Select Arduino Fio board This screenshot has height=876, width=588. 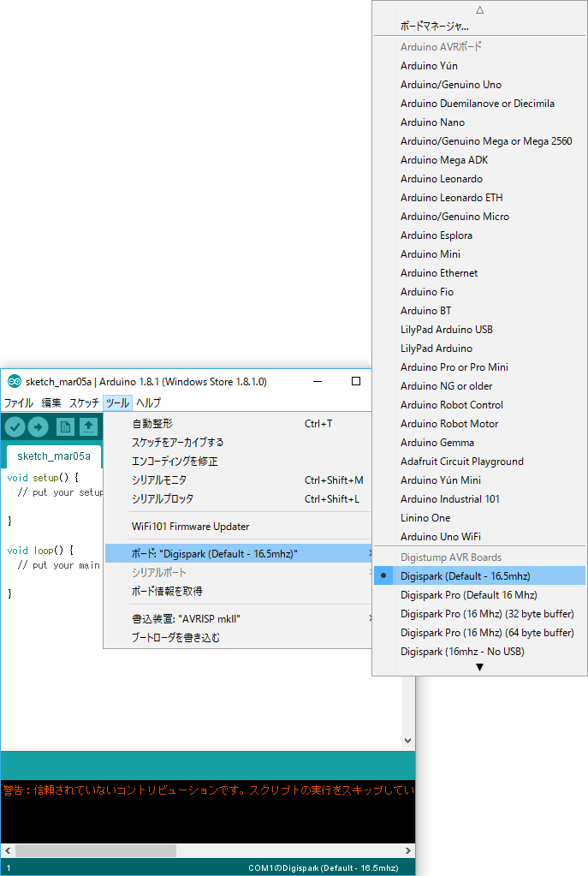pyautogui.click(x=479, y=292)
